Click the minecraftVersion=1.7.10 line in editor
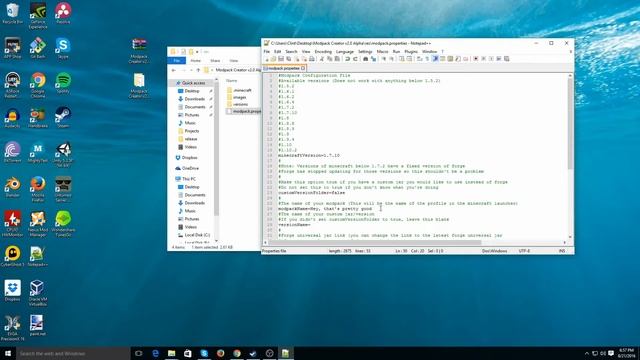 point(309,156)
